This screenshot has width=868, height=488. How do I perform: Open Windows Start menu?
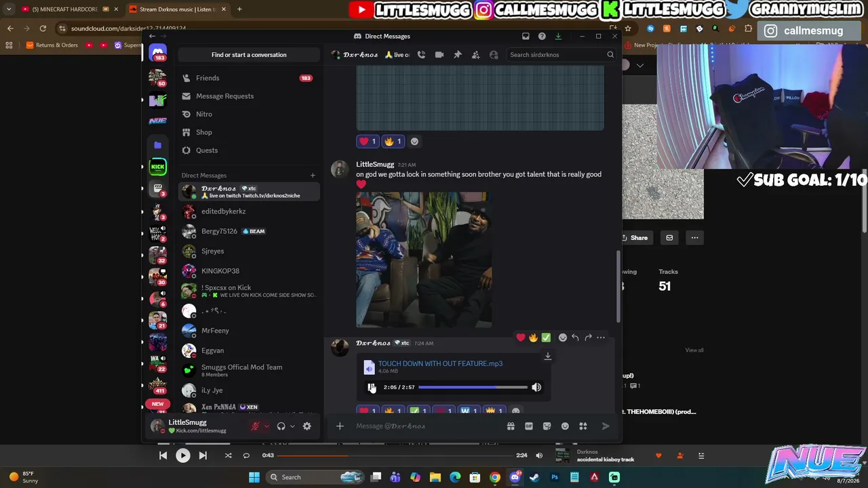pyautogui.click(x=254, y=477)
